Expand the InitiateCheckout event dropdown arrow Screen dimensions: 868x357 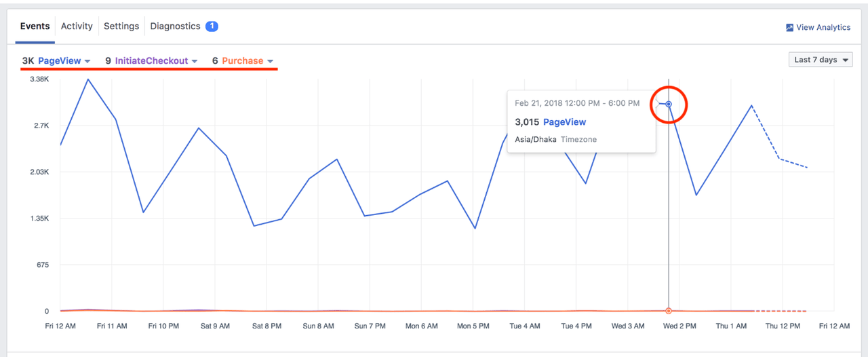195,61
